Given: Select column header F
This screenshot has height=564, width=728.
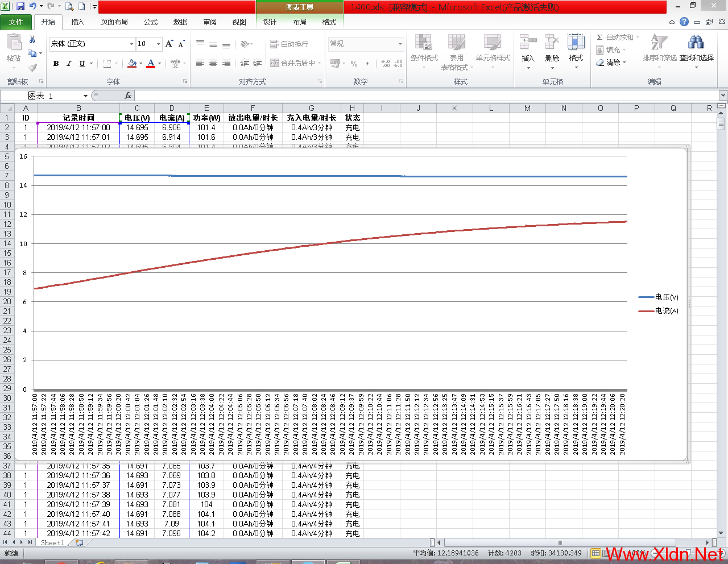Looking at the screenshot, I should pyautogui.click(x=253, y=108).
